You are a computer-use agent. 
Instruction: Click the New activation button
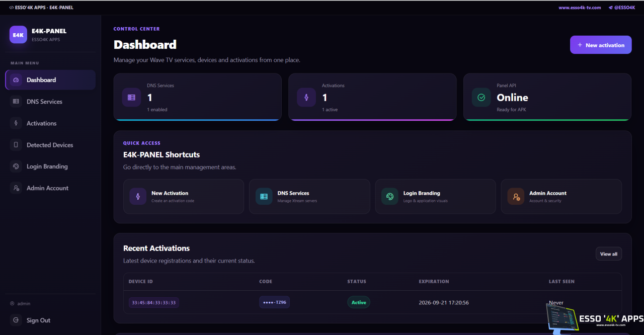[601, 45]
